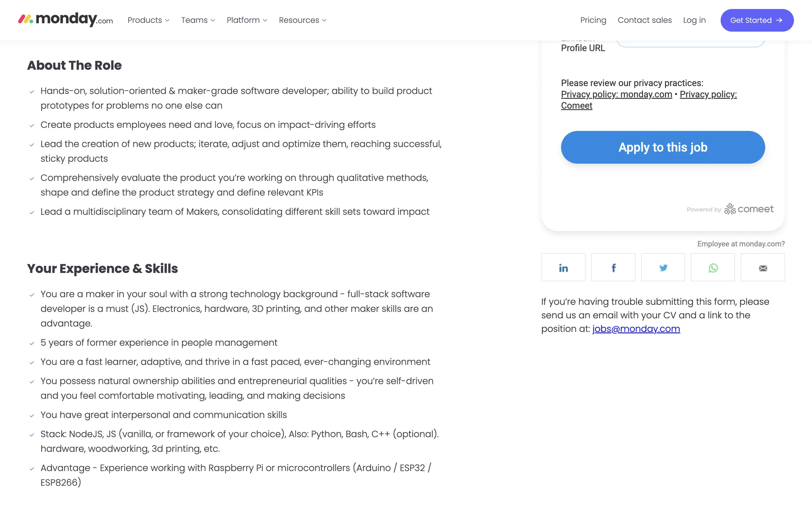Open monday.com privacy policy link
The width and height of the screenshot is (812, 508).
point(616,94)
